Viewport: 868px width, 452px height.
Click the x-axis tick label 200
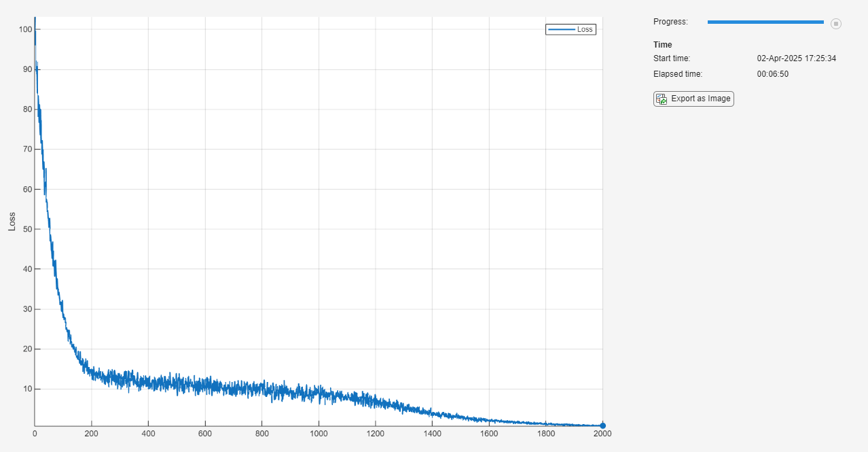(x=91, y=434)
